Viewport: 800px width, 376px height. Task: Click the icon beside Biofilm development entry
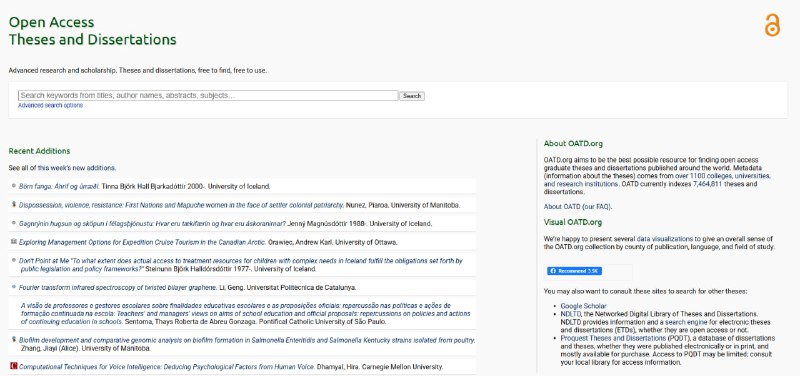pos(13,339)
